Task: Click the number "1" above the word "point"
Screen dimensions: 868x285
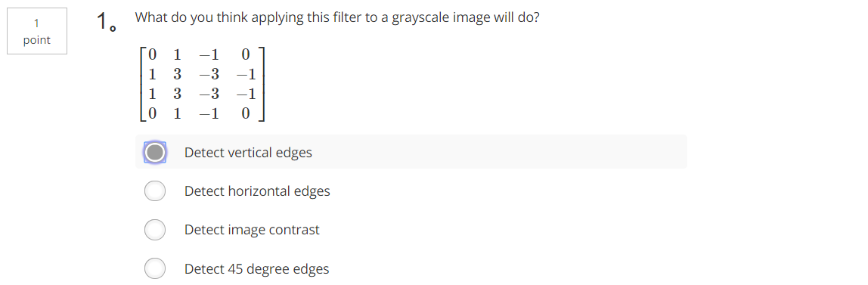Action: (x=36, y=23)
